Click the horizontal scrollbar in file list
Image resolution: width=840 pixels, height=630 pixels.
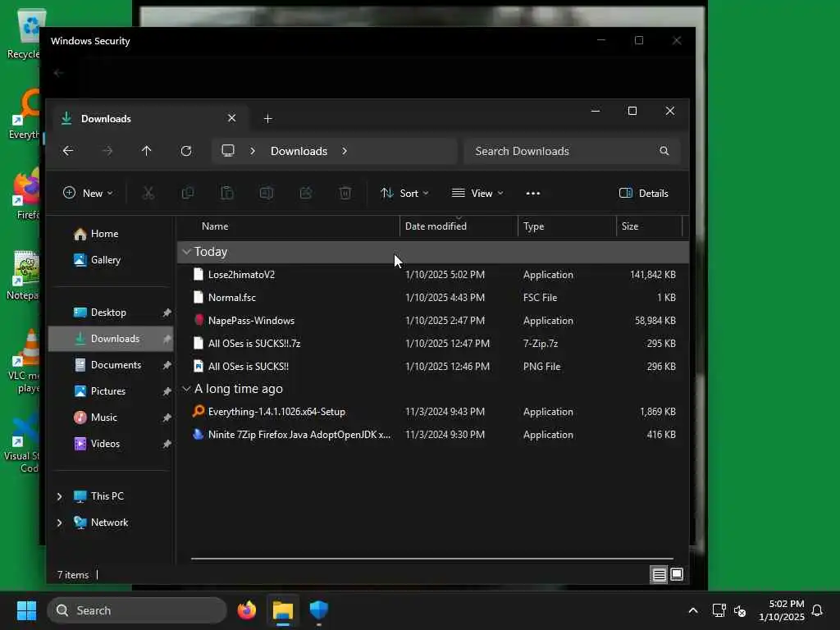[431, 558]
